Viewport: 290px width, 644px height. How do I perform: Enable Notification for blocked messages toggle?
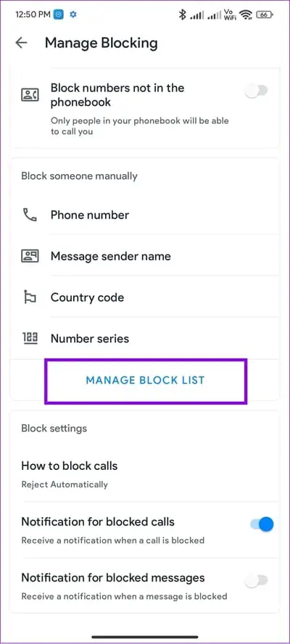(257, 580)
